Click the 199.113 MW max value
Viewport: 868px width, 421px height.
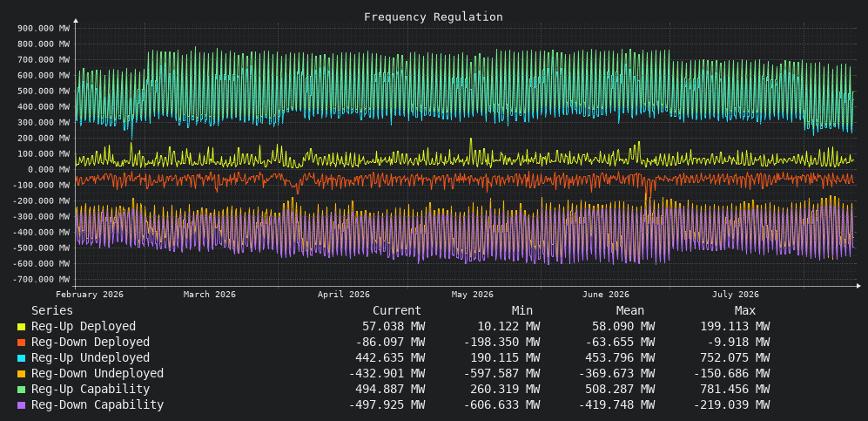point(735,327)
